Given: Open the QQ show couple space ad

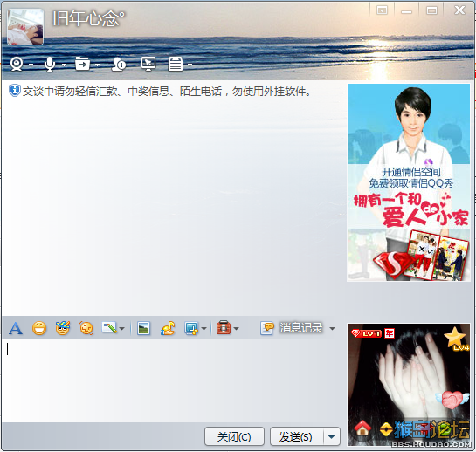Looking at the screenshot, I should pos(409,182).
